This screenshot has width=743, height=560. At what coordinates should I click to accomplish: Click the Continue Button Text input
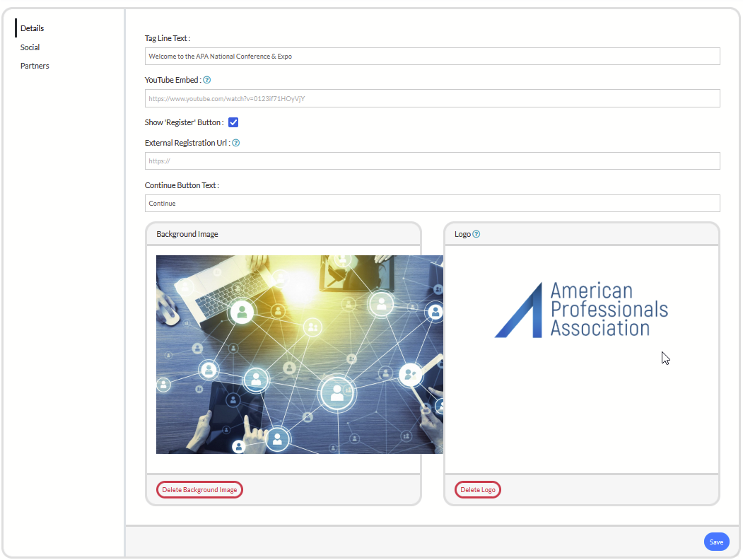[432, 204]
